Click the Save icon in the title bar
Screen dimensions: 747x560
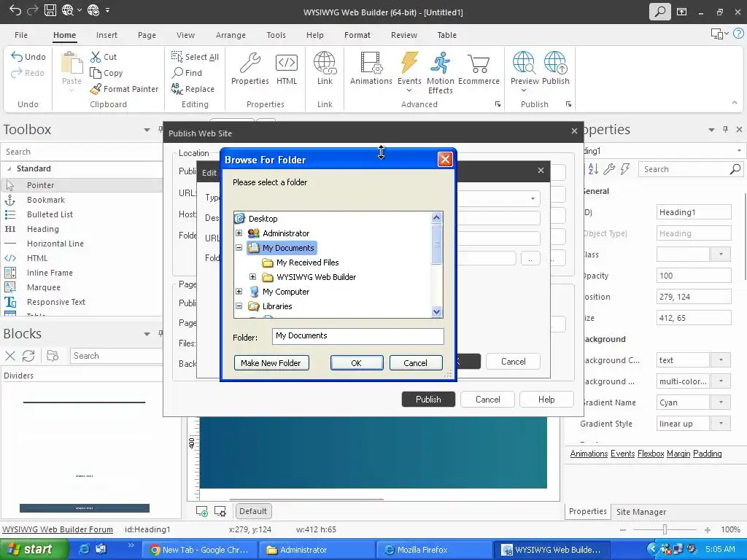(50, 10)
